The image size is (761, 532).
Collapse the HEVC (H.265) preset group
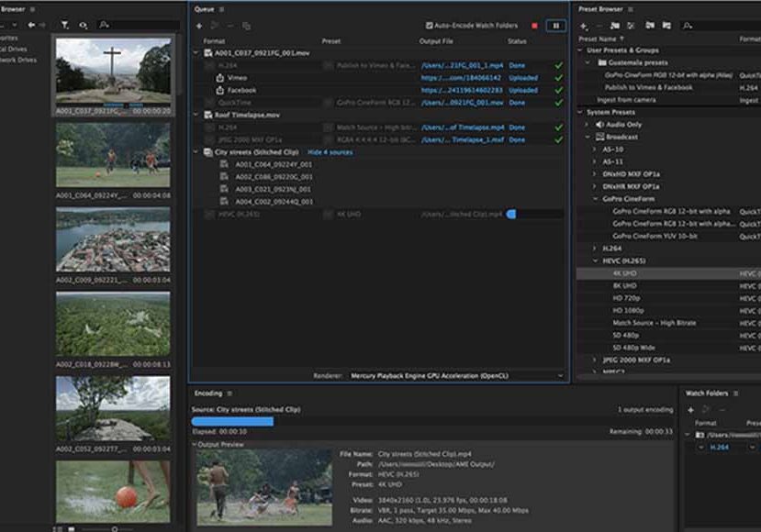[x=595, y=261]
